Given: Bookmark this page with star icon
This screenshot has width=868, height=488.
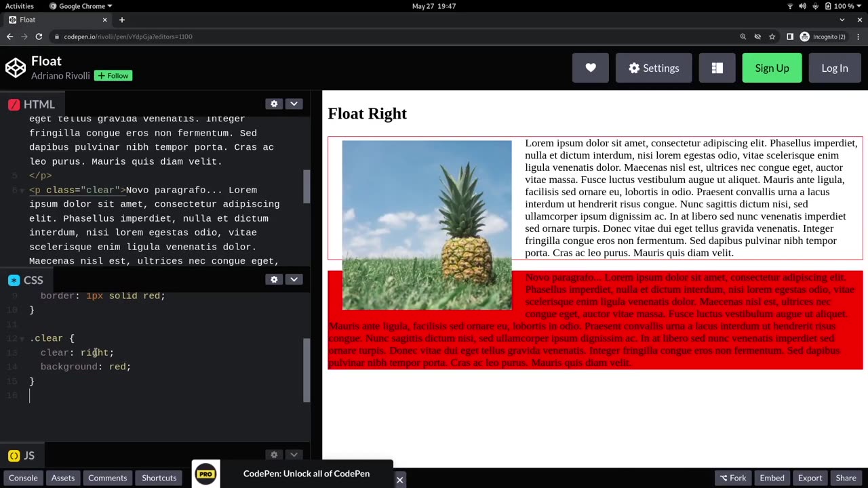Looking at the screenshot, I should coord(772,37).
